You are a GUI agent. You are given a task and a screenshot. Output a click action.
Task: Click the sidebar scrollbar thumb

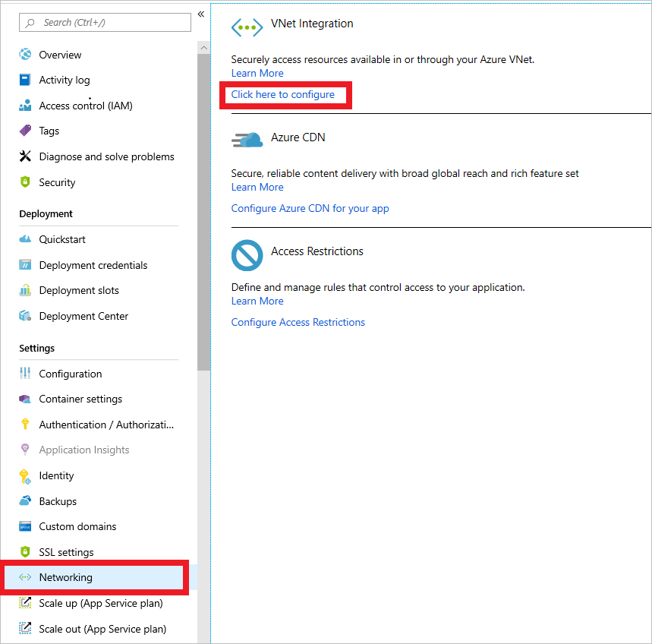point(203,212)
